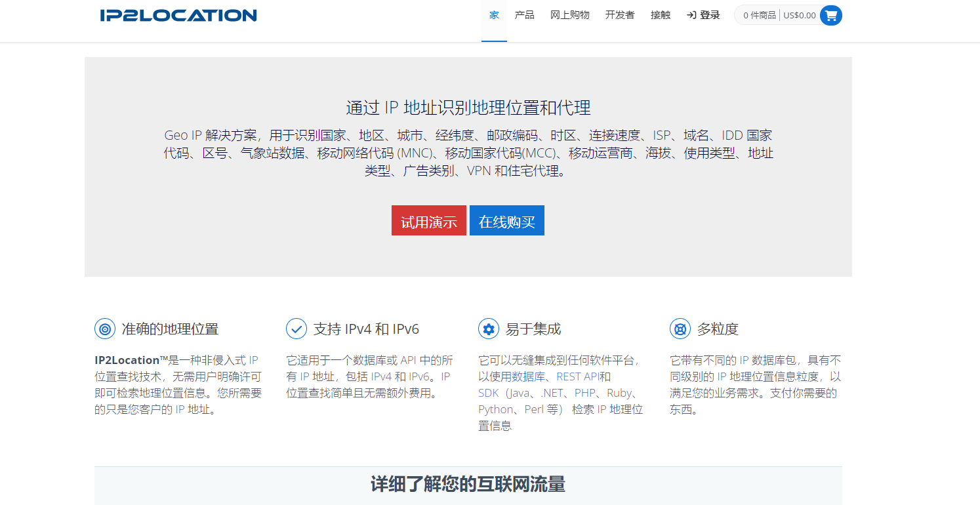The height and width of the screenshot is (505, 980).
Task: Open the 接触 contact menu item
Action: 661,15
